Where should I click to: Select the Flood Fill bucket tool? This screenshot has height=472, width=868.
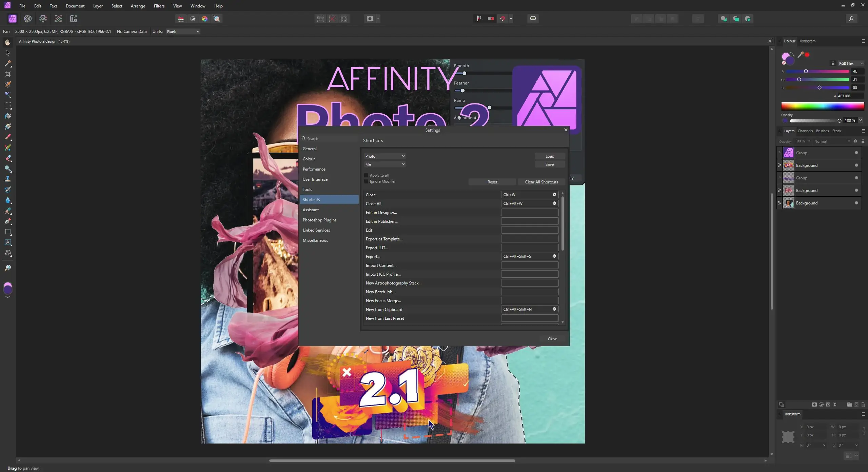[8, 116]
